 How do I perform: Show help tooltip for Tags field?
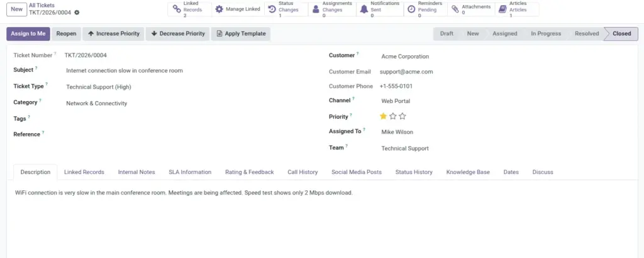[x=29, y=117]
